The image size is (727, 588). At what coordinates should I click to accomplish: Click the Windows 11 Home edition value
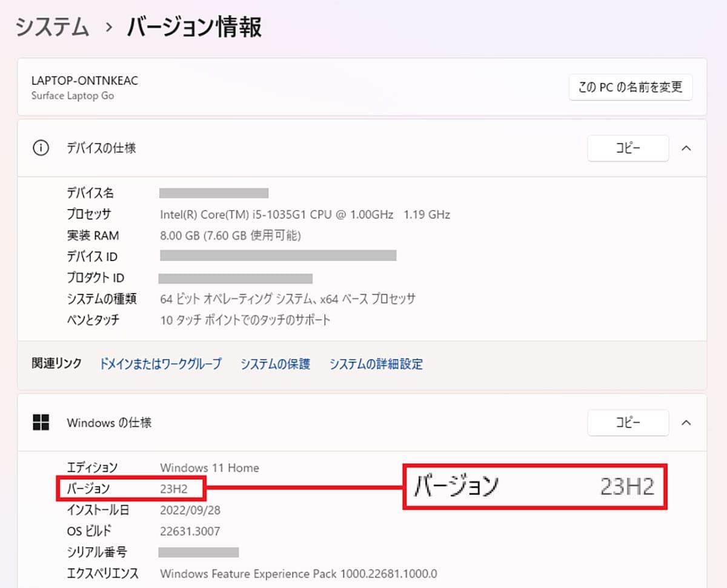click(x=209, y=468)
